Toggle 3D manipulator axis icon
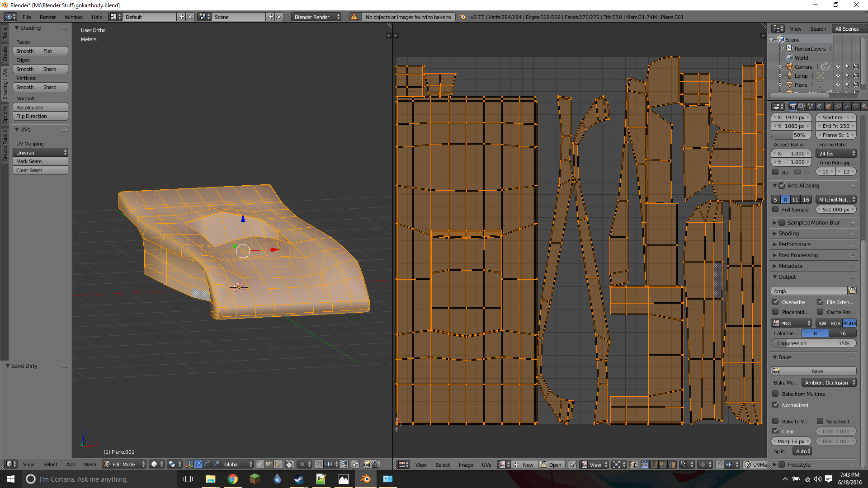This screenshot has height=488, width=868. pyautogui.click(x=189, y=464)
